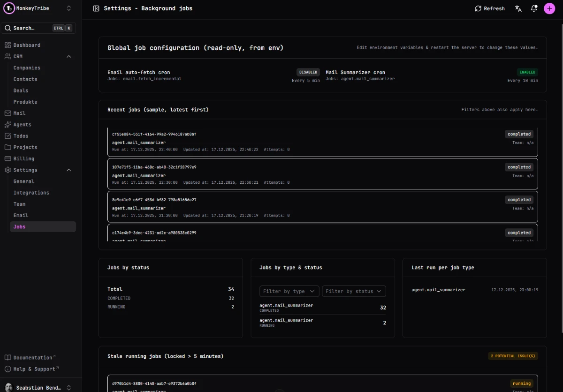This screenshot has height=392, width=563.
Task: Click the Help & Support info icon
Action: (x=8, y=369)
